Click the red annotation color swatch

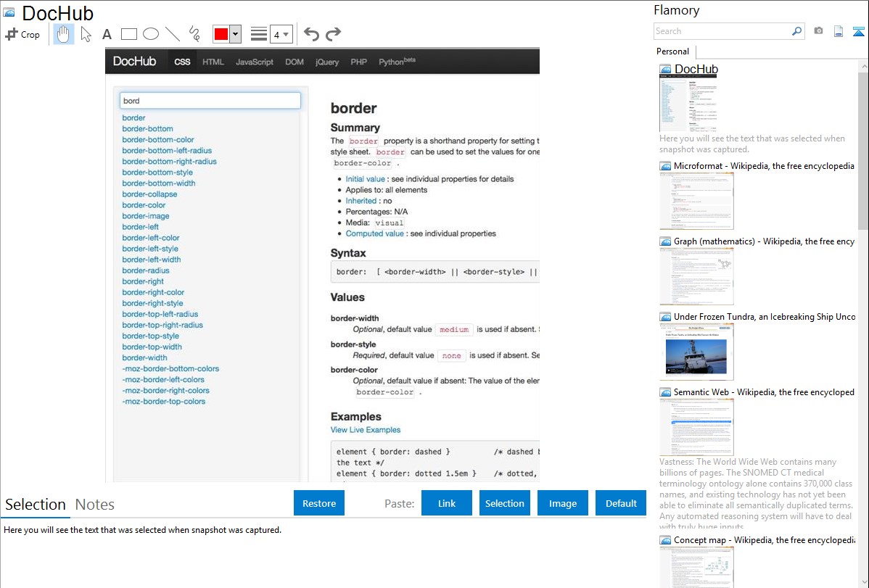click(x=221, y=34)
